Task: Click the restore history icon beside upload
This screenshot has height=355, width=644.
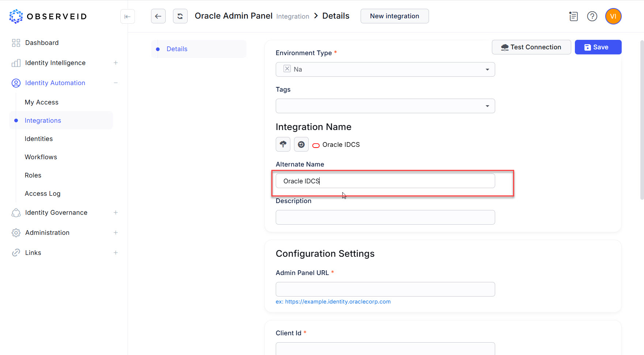Action: pos(301,144)
